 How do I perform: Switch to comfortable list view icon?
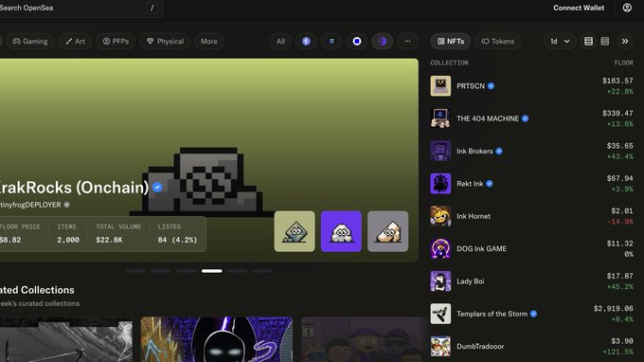pos(588,41)
